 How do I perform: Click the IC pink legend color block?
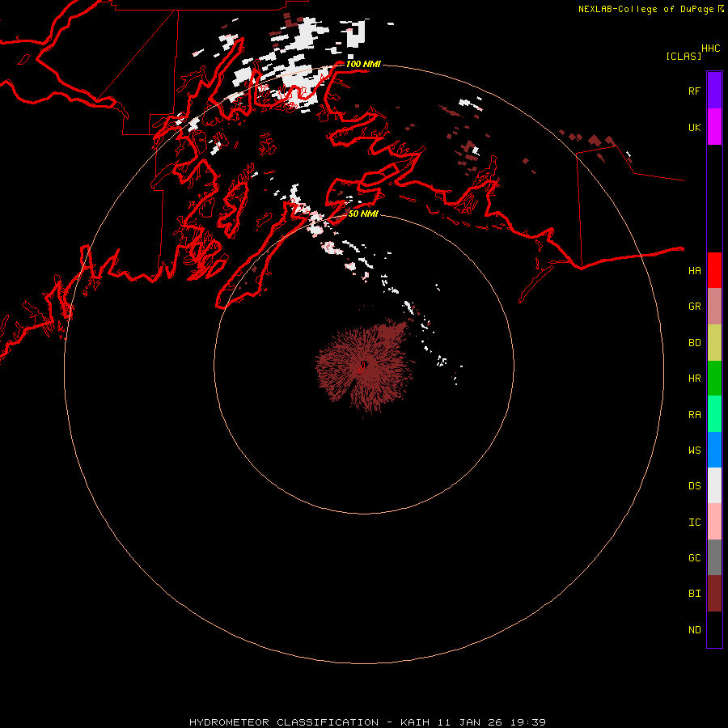click(714, 522)
